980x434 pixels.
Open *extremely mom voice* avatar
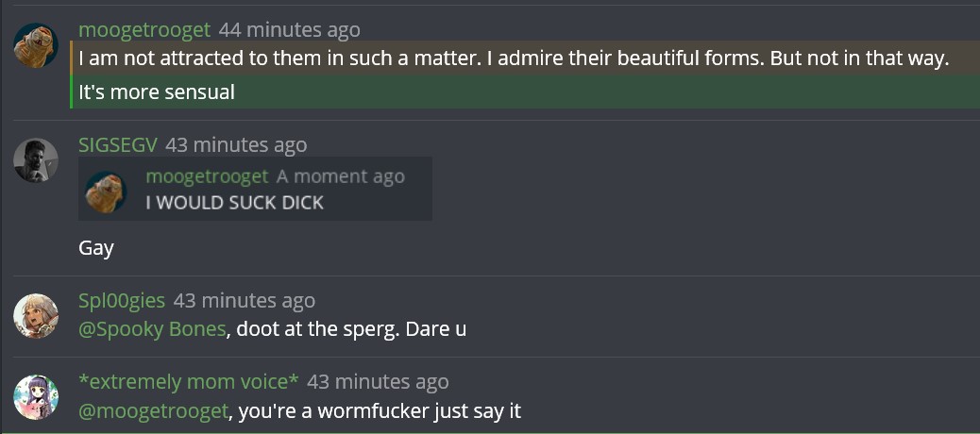coord(36,397)
